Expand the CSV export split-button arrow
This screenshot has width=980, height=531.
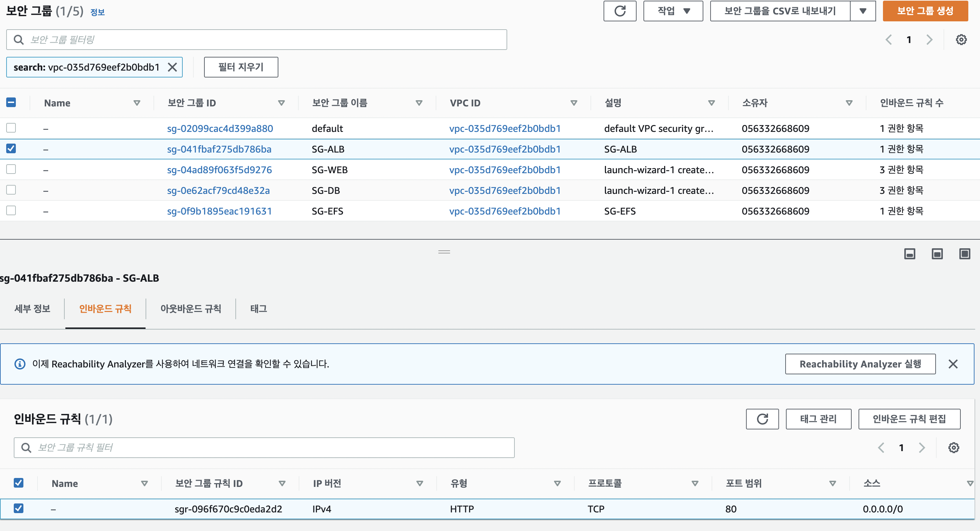[x=862, y=11]
